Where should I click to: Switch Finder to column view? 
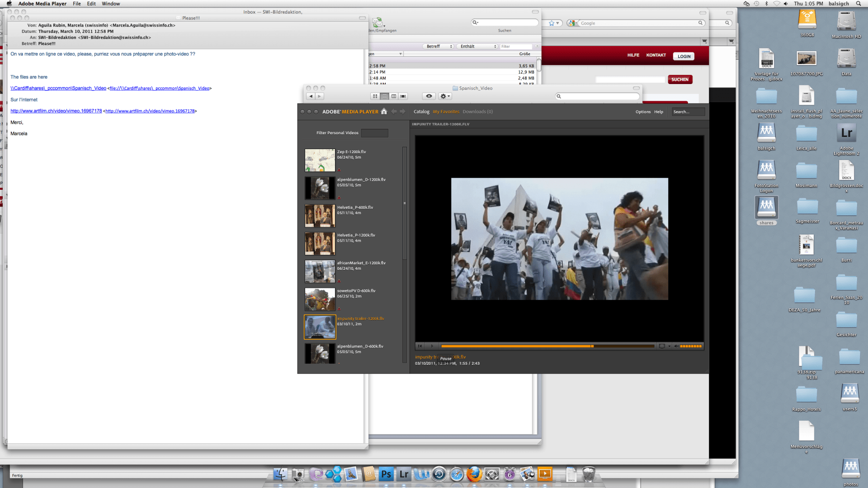click(394, 96)
